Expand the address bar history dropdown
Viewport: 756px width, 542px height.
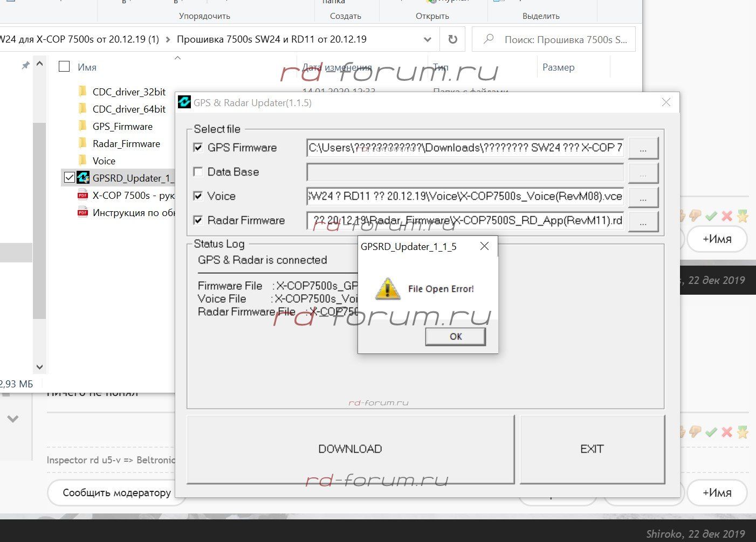click(x=427, y=39)
